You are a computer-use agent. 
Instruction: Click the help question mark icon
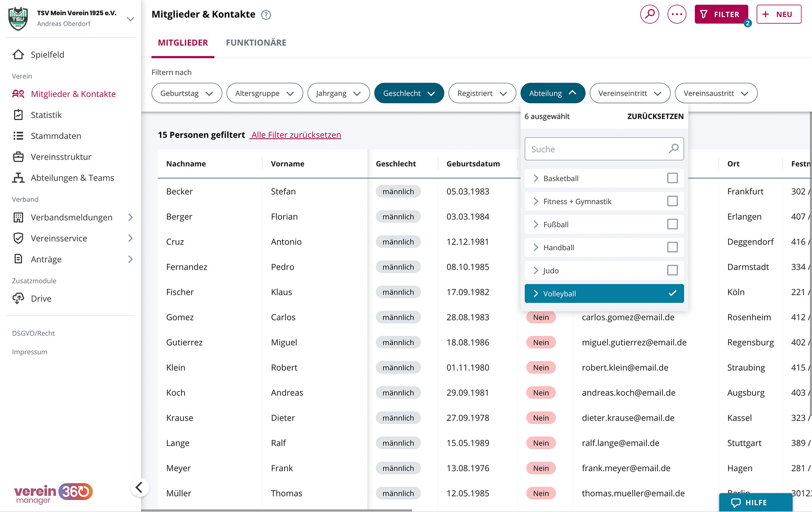click(x=266, y=15)
